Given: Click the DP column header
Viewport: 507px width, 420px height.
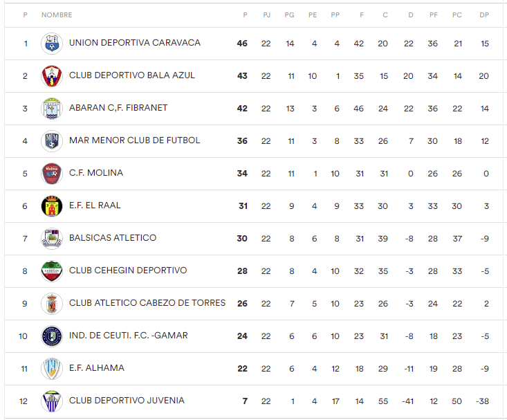Looking at the screenshot, I should (x=484, y=15).
